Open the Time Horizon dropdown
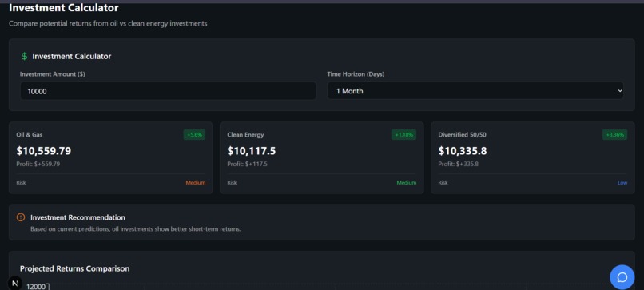644x290 pixels. (x=475, y=91)
